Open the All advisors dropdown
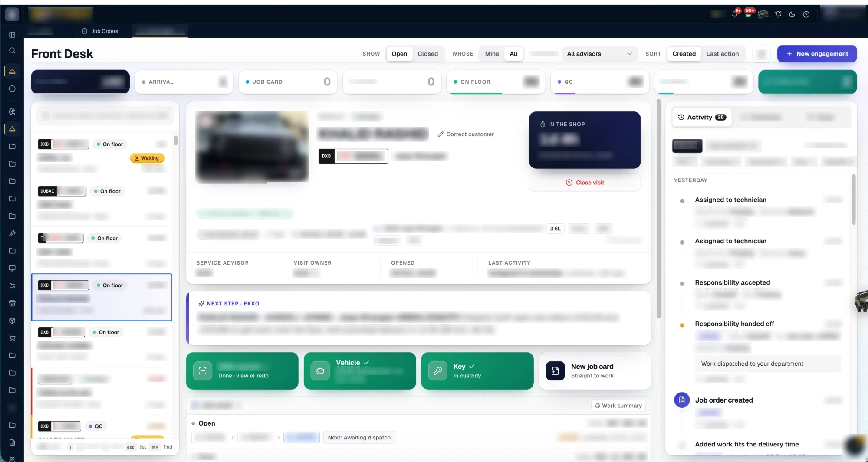The height and width of the screenshot is (462, 868). (x=599, y=54)
